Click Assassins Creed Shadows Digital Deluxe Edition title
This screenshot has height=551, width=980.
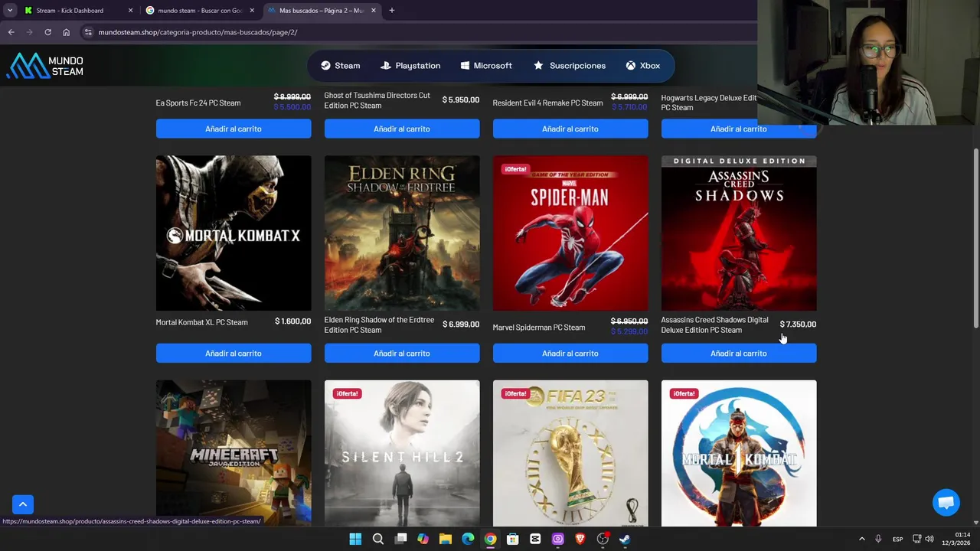pyautogui.click(x=714, y=325)
